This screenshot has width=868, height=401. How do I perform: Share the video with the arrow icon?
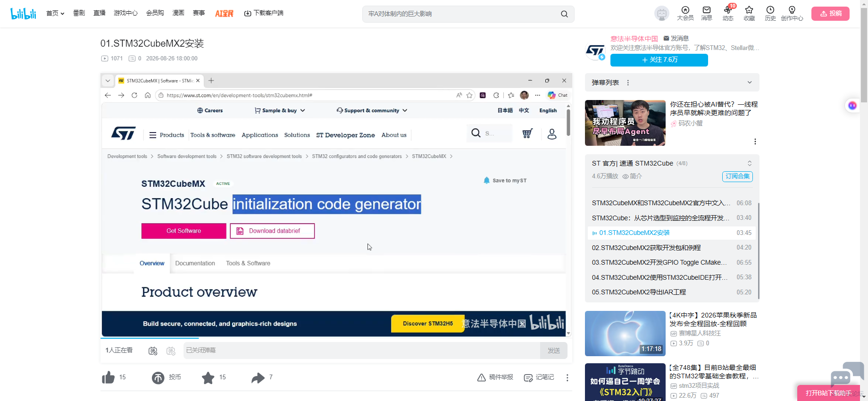pos(258,377)
